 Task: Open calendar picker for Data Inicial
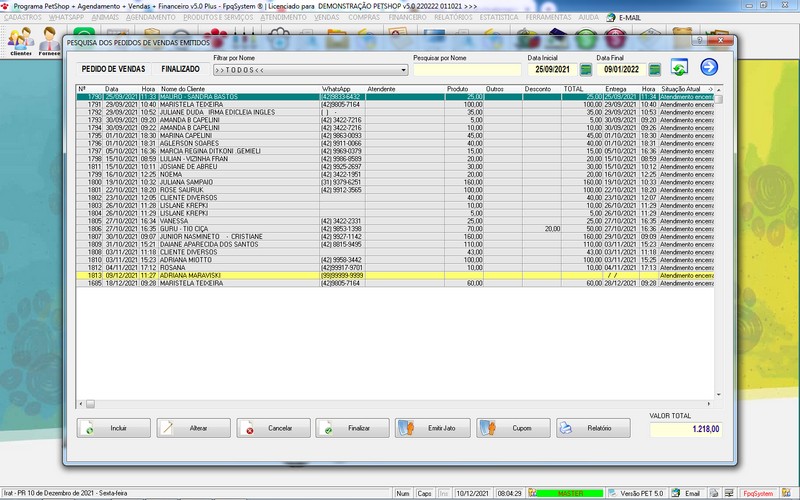point(586,69)
